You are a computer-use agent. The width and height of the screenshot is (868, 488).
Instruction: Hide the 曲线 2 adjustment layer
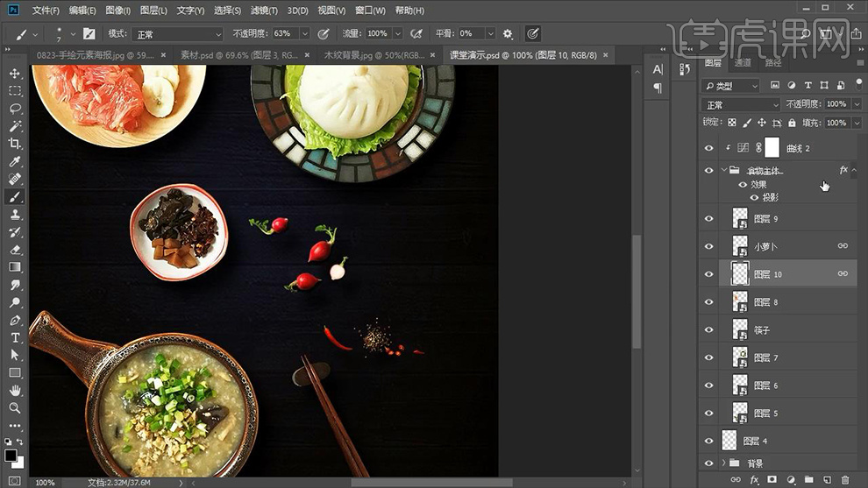[709, 148]
